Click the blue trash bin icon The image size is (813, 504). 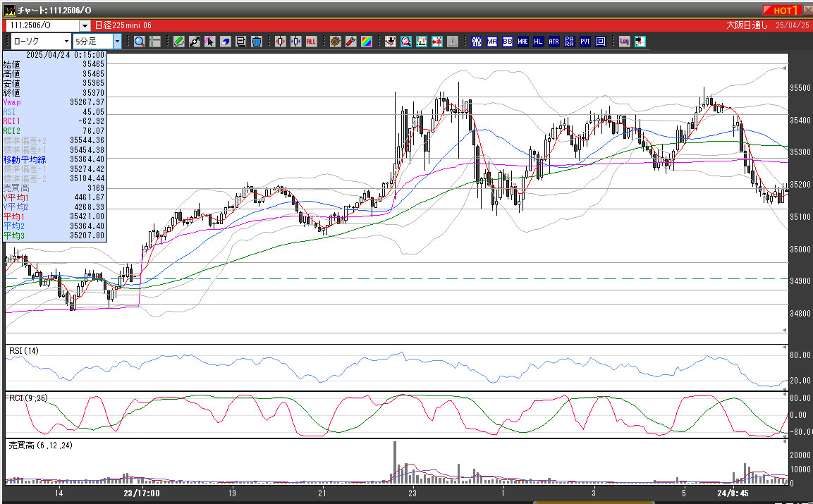(x=256, y=42)
